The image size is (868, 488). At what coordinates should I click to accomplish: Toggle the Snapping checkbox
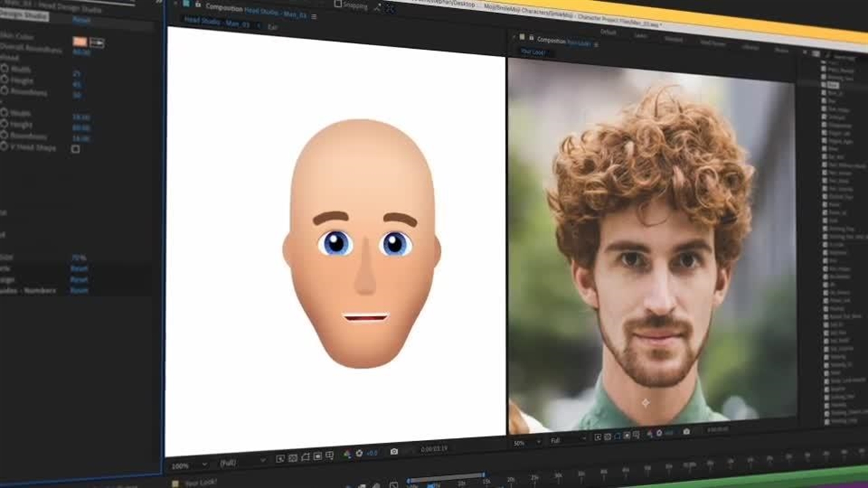point(338,4)
